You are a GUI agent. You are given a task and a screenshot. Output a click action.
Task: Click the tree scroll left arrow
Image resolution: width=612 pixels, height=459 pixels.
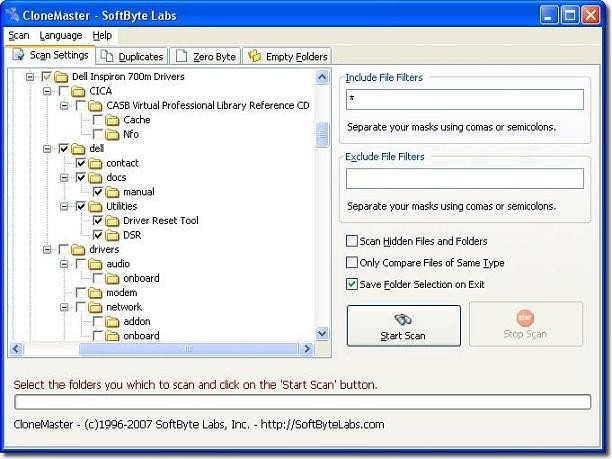pyautogui.click(x=16, y=349)
